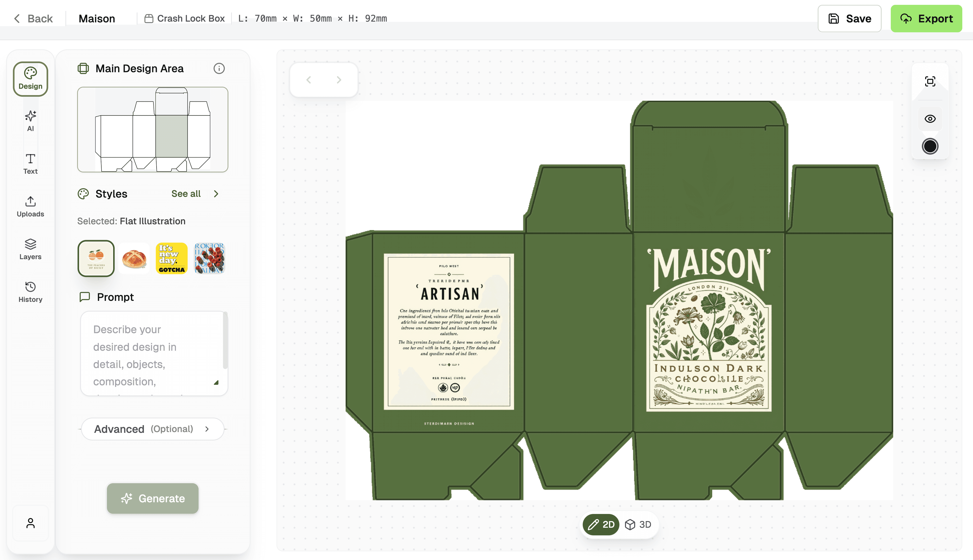Image resolution: width=973 pixels, height=560 pixels.
Task: Click the next arrow on canvas
Action: tap(339, 80)
